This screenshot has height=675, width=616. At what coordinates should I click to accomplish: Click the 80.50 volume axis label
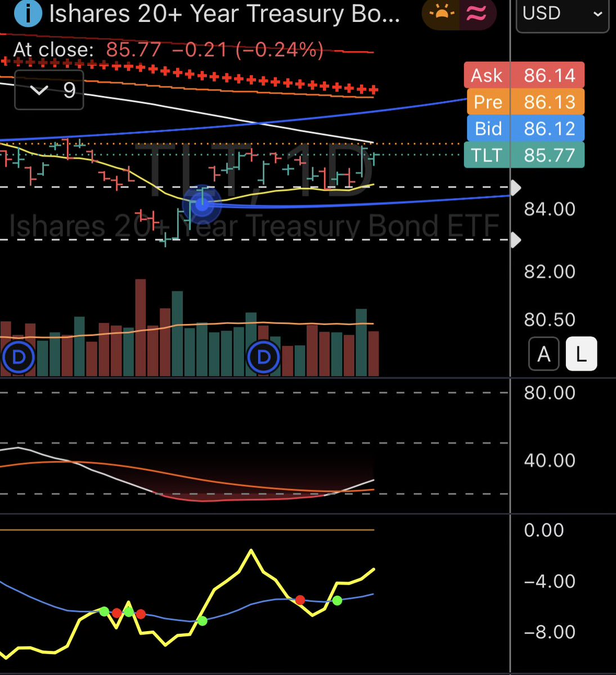pos(550,319)
